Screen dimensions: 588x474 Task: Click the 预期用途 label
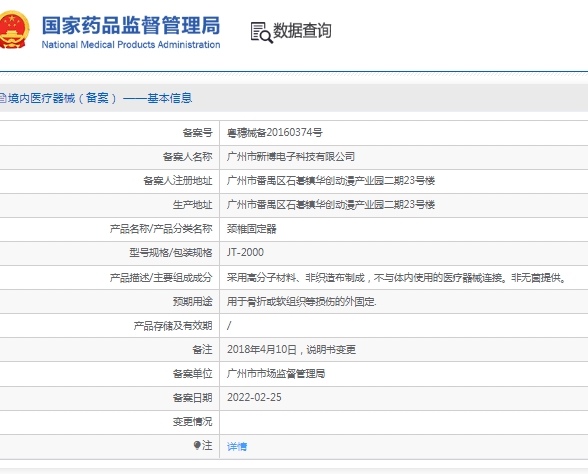pyautogui.click(x=192, y=302)
